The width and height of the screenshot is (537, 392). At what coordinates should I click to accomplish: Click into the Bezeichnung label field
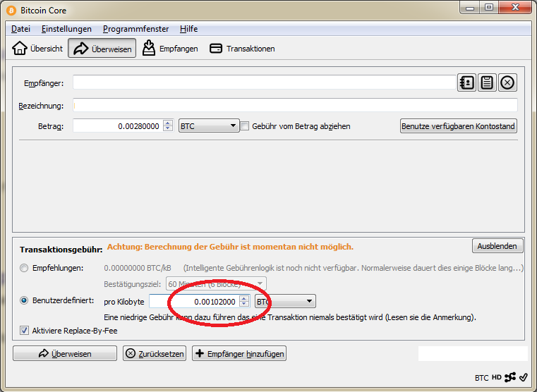[x=295, y=105]
